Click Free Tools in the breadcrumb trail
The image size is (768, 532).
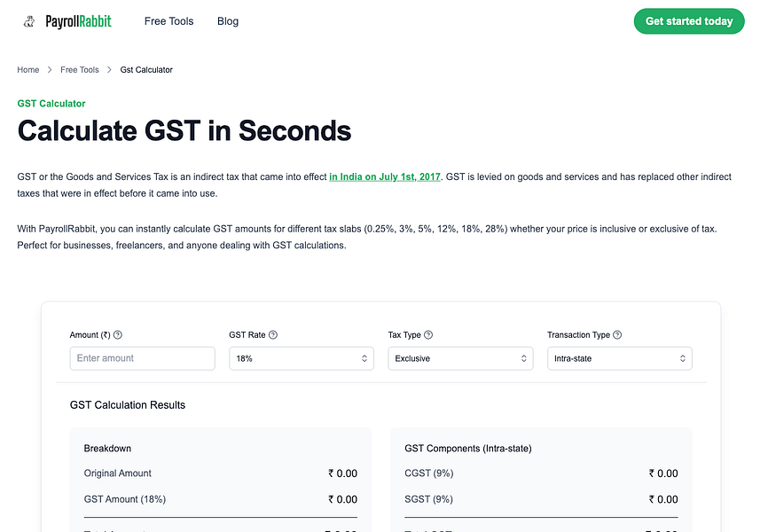(79, 69)
